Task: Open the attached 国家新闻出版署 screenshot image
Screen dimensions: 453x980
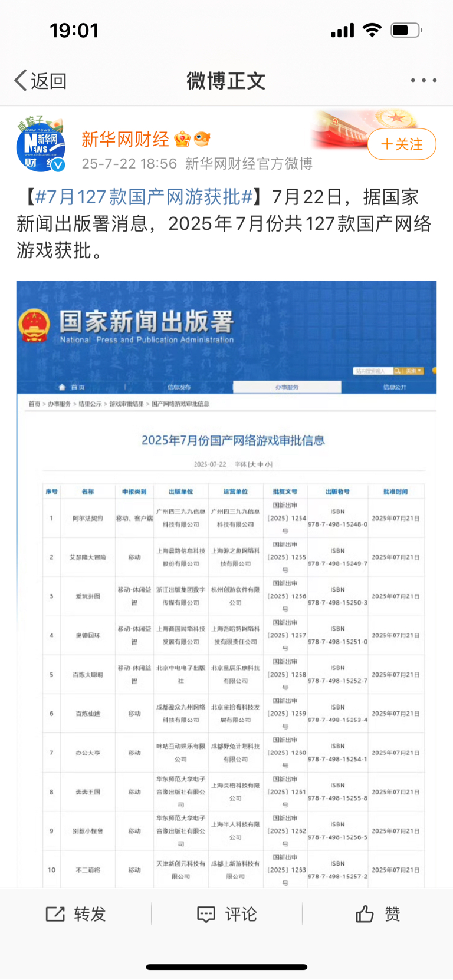Action: (226, 584)
